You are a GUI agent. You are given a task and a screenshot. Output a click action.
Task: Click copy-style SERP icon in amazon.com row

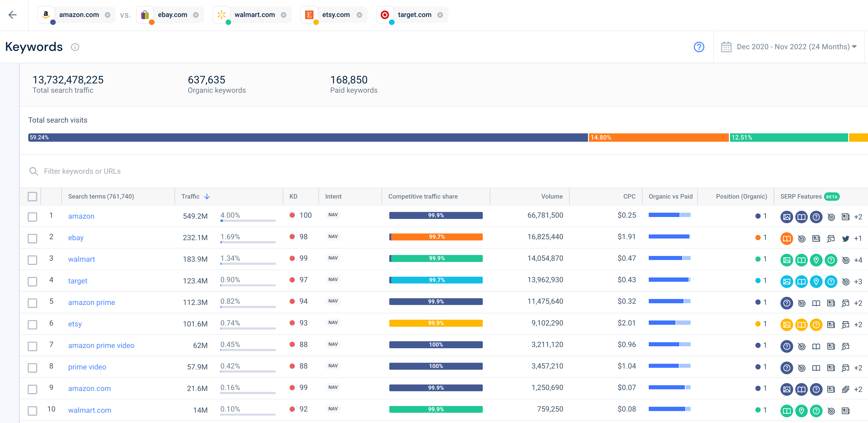[846, 389]
